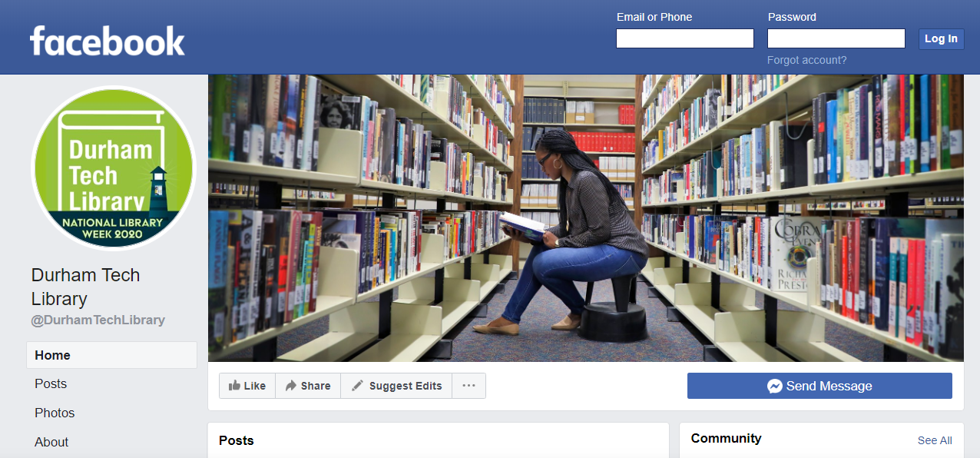The width and height of the screenshot is (980, 458).
Task: Click the Facebook logo
Action: 108,41
